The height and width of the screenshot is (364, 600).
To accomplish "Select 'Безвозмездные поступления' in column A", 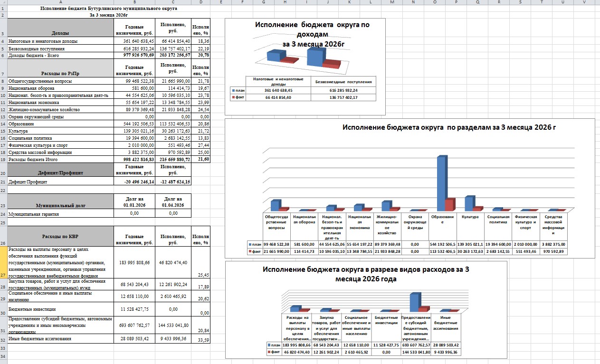I will [60, 48].
